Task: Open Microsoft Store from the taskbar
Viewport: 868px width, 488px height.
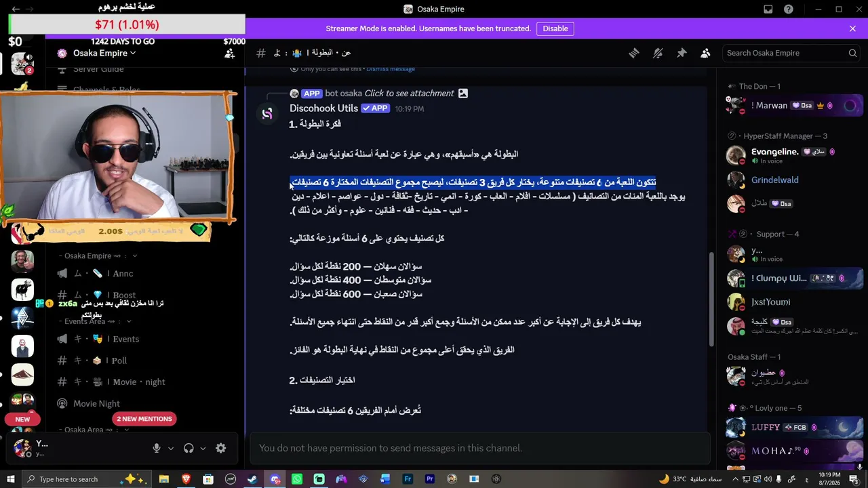Action: pyautogui.click(x=208, y=479)
